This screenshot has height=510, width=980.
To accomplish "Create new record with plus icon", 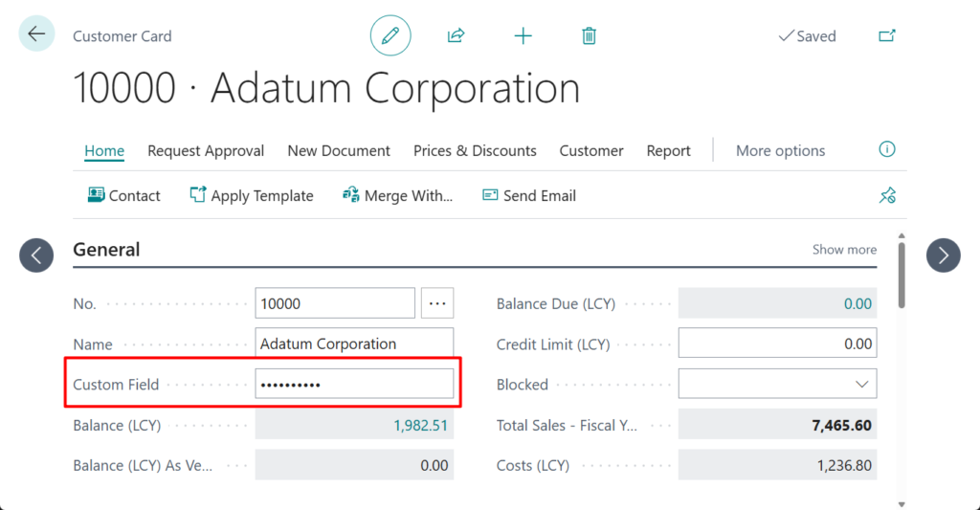I will [523, 36].
